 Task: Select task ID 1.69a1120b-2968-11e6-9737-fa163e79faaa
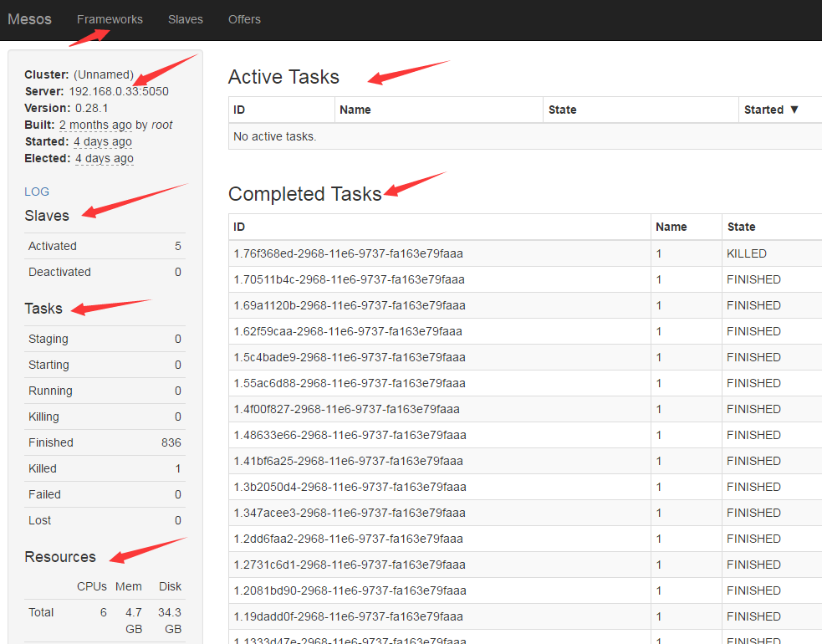pyautogui.click(x=350, y=306)
